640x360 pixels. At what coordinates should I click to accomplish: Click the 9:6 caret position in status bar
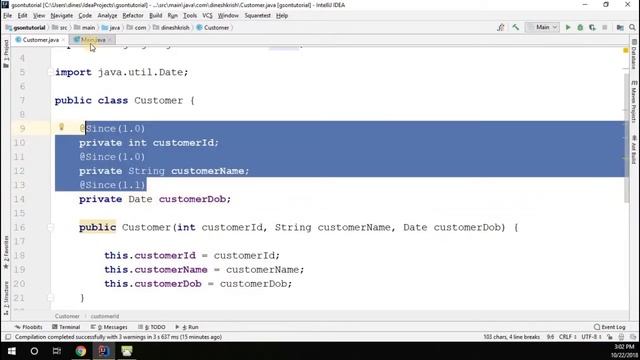[x=550, y=337]
